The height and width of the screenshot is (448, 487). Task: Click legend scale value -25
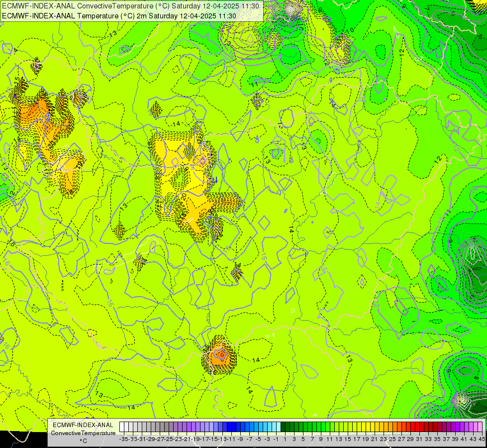(x=169, y=439)
